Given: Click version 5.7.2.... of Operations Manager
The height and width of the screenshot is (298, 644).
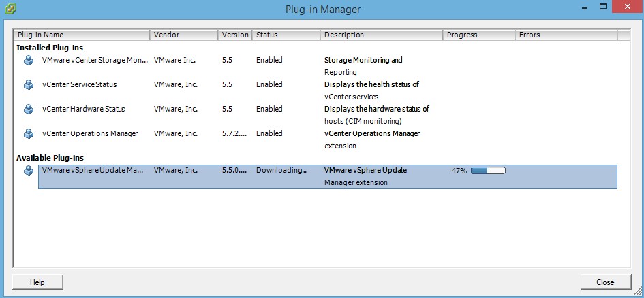Looking at the screenshot, I should tap(234, 133).
